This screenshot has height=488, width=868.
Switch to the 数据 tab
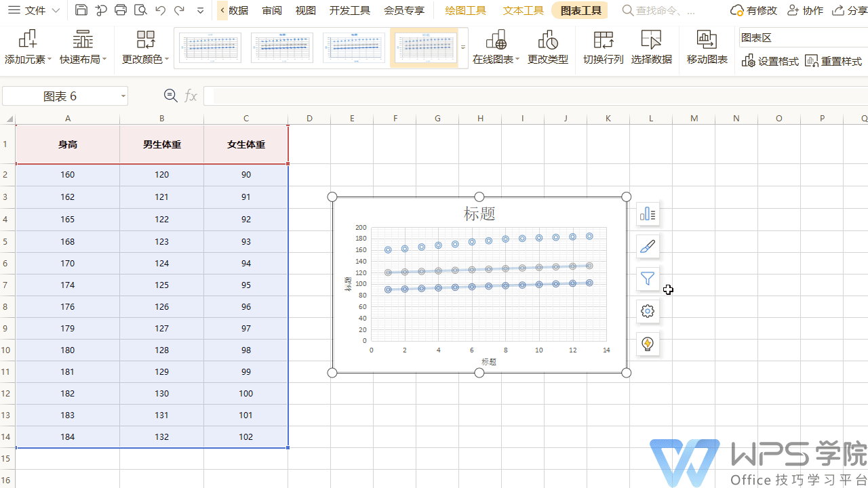pyautogui.click(x=238, y=10)
